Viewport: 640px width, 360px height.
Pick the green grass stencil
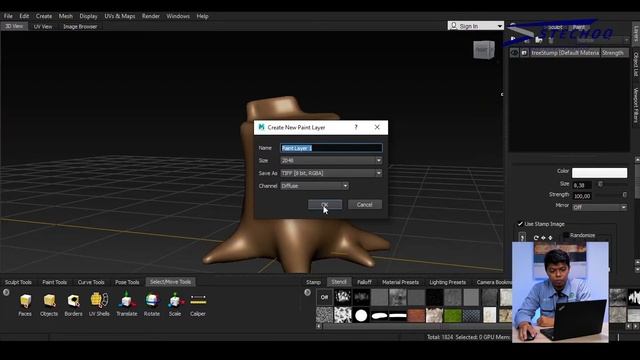[x=453, y=315]
